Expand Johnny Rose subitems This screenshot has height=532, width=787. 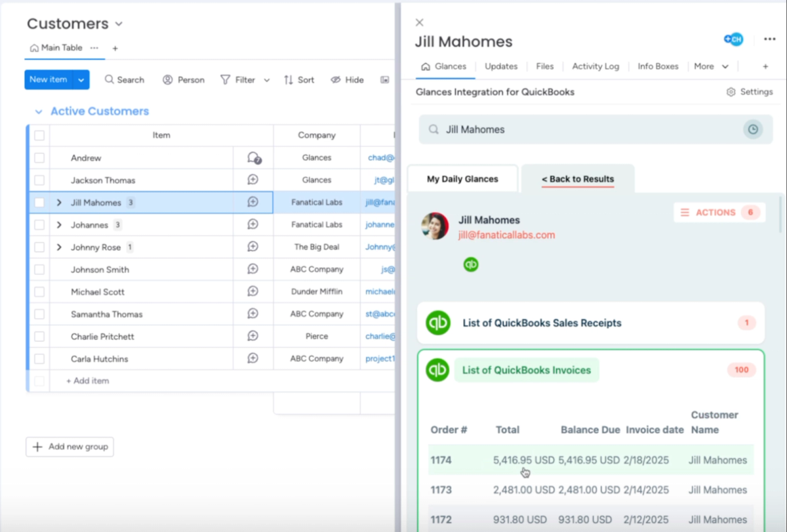(x=59, y=247)
